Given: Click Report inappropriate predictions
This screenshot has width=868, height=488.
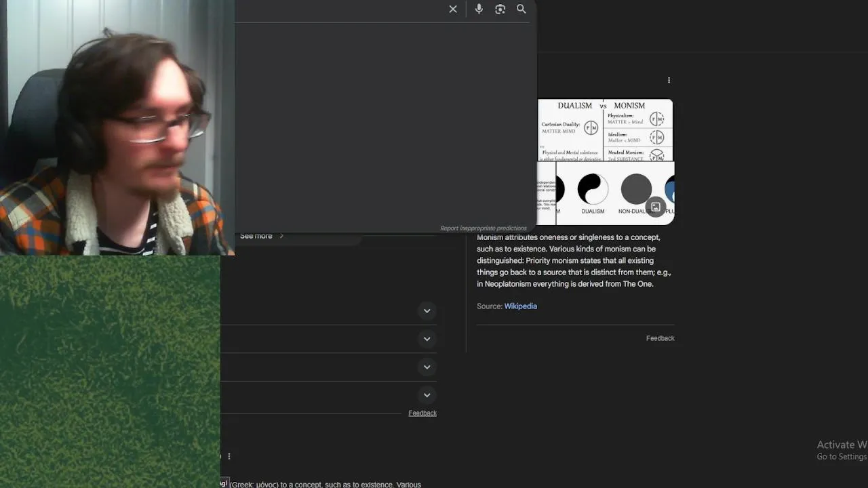Looking at the screenshot, I should click(483, 228).
